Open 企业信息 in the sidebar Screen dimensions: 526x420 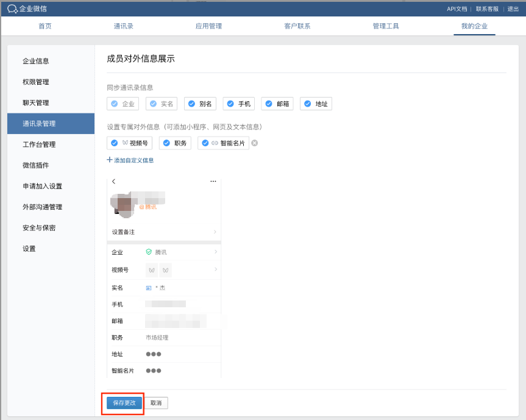(51, 61)
